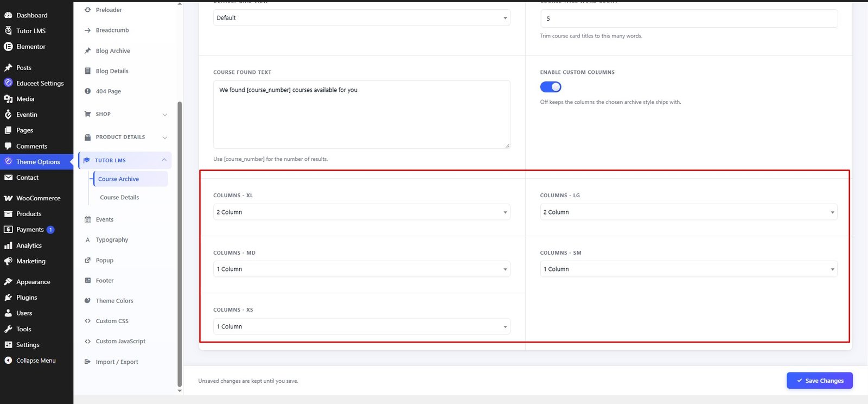This screenshot has height=404, width=868.
Task: Click the Analytics chart icon
Action: (x=8, y=245)
